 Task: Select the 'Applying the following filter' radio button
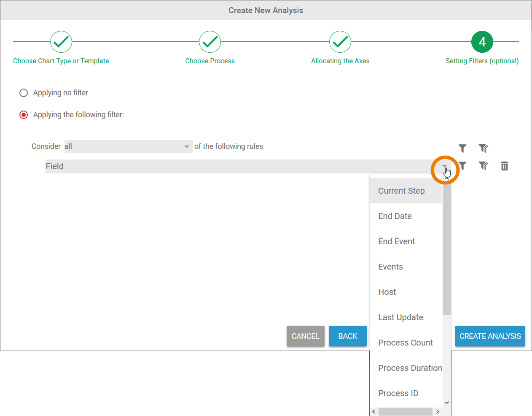point(24,115)
